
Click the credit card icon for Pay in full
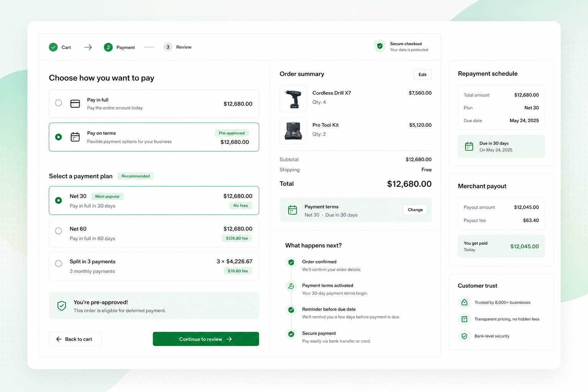[75, 104]
